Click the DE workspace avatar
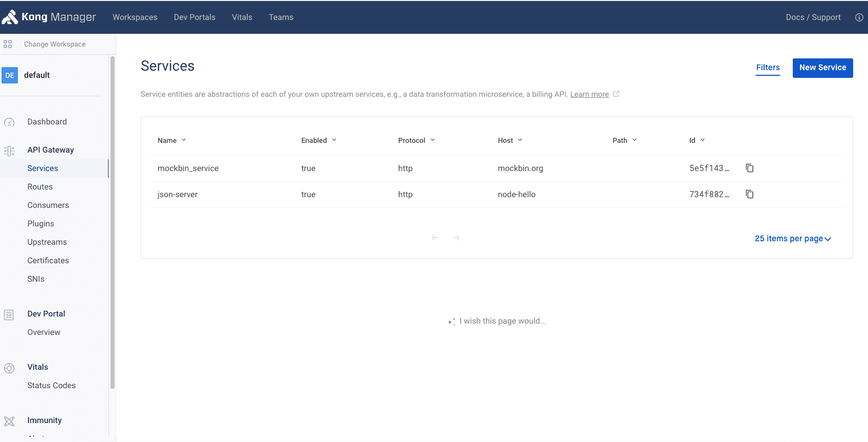 click(10, 75)
